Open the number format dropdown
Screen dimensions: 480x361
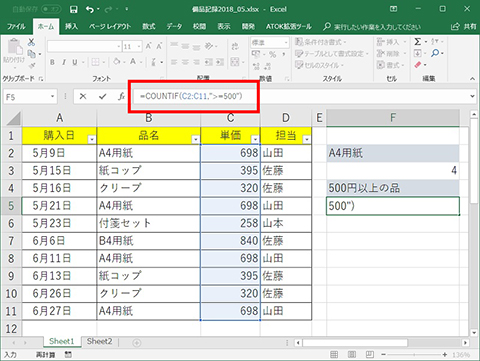(286, 43)
